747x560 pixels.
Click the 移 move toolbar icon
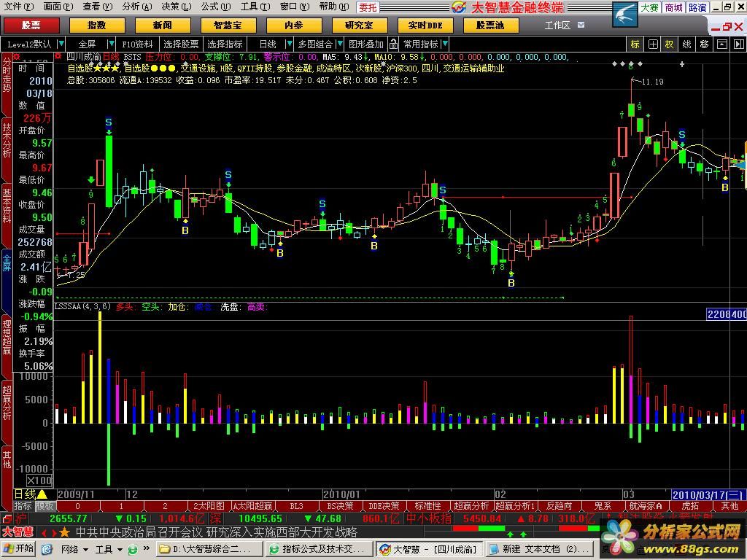click(704, 44)
